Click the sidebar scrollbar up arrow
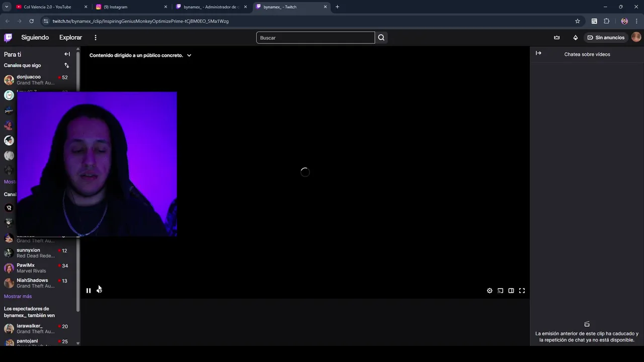 (78, 49)
